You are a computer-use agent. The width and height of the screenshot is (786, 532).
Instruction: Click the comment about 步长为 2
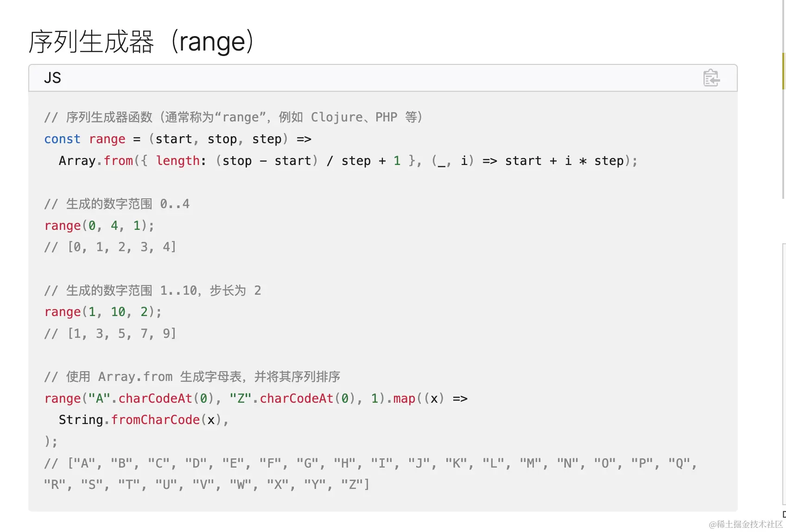pyautogui.click(x=153, y=291)
